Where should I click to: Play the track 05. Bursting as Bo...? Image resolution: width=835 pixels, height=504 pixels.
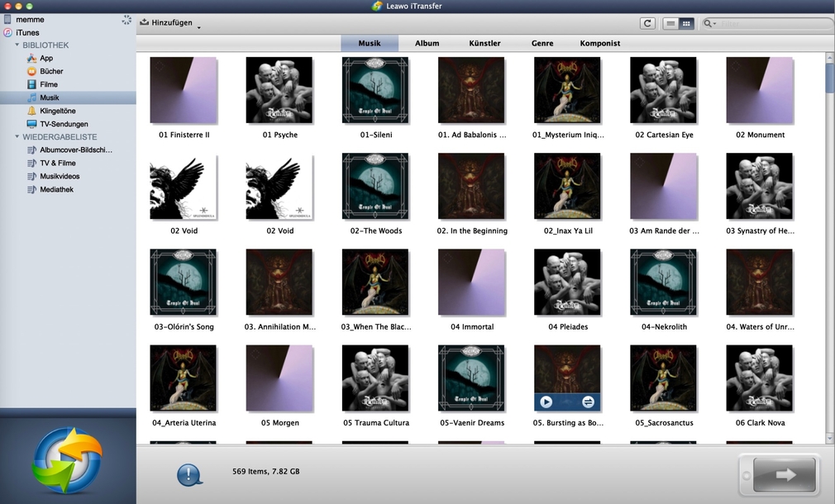[546, 402]
